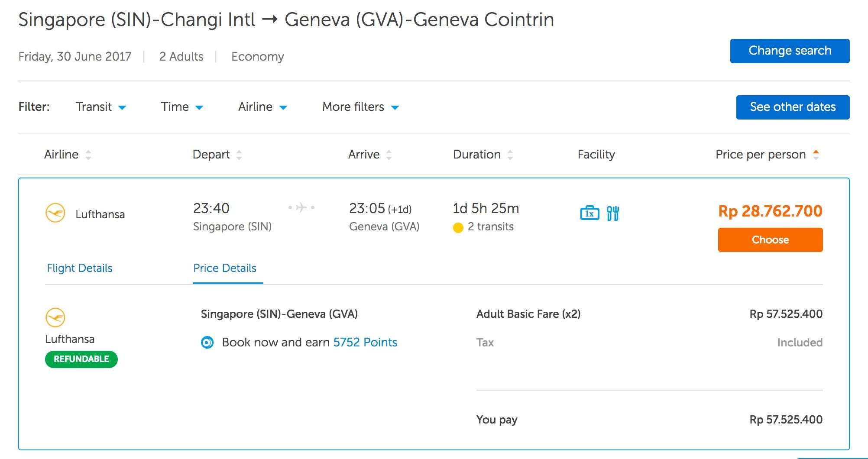The height and width of the screenshot is (459, 868).
Task: Click the meal fork and knife icon
Action: (613, 213)
